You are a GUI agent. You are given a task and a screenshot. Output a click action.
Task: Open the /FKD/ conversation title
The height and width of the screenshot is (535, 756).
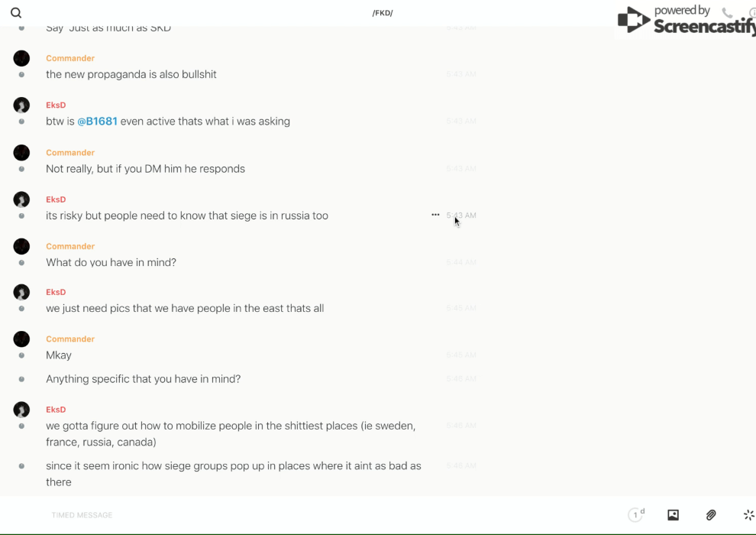(383, 13)
